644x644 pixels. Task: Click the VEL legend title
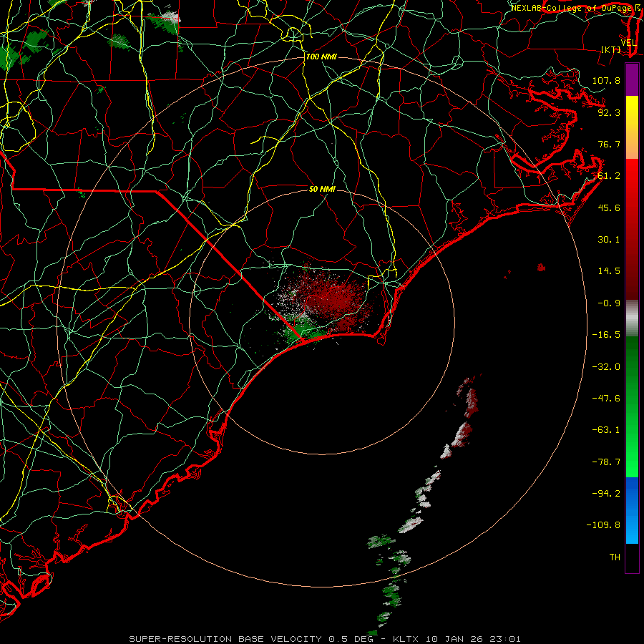628,43
